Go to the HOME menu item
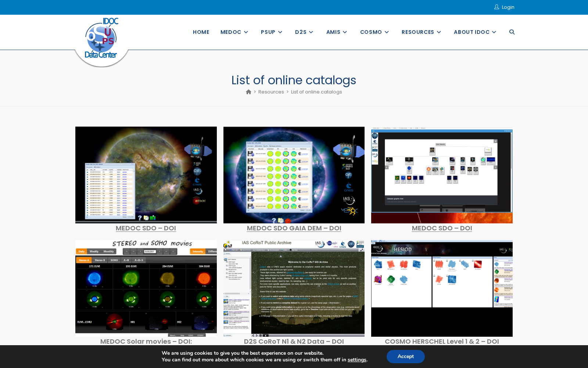This screenshot has height=368, width=588. 201,32
